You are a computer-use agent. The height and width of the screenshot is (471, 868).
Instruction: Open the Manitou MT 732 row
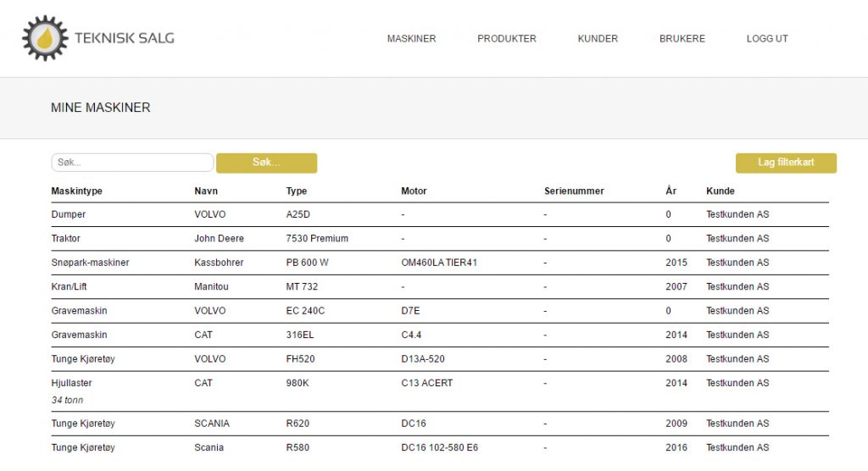click(440, 286)
